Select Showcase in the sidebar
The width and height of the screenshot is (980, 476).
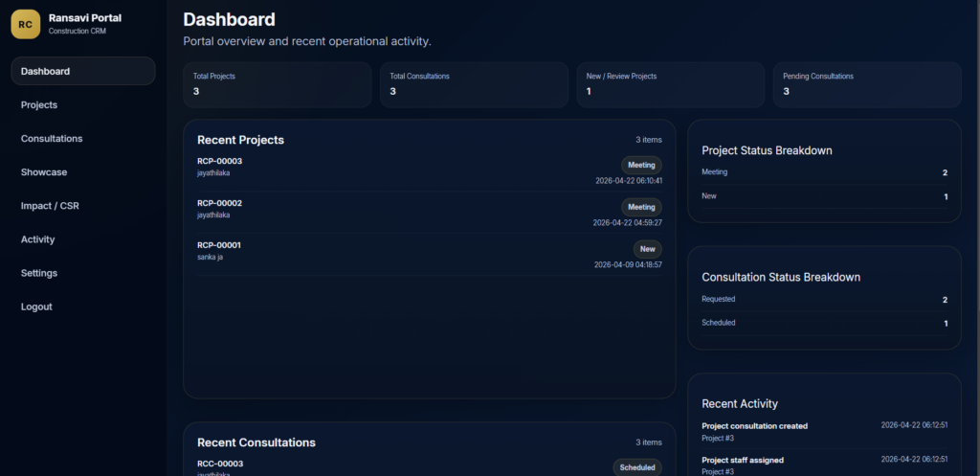(x=44, y=172)
